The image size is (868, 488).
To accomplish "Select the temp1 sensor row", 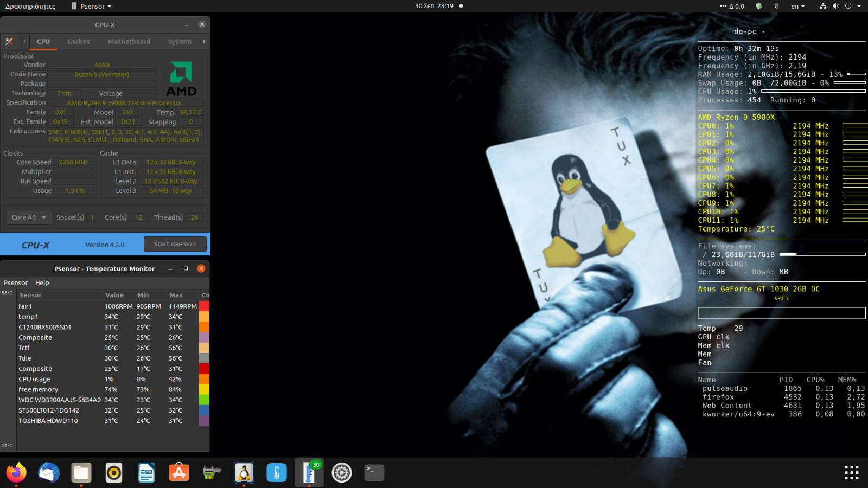I will coord(113,317).
